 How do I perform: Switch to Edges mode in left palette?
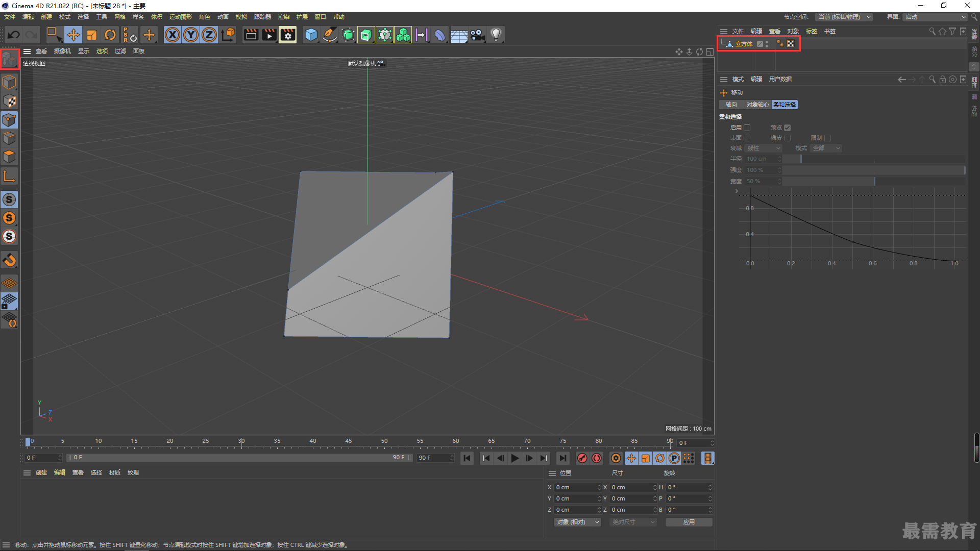pyautogui.click(x=9, y=138)
